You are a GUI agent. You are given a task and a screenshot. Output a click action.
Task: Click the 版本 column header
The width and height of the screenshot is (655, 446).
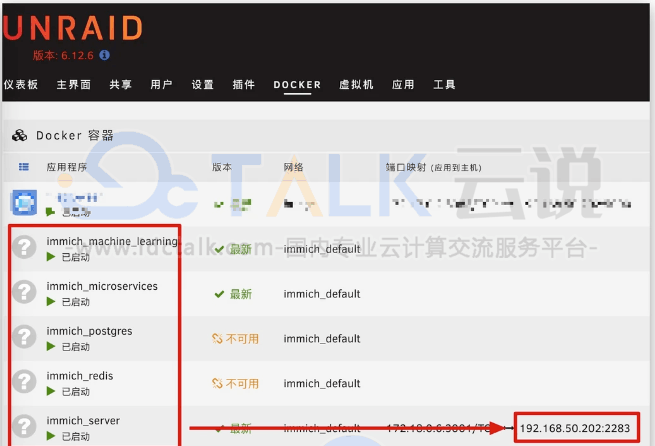pos(222,167)
